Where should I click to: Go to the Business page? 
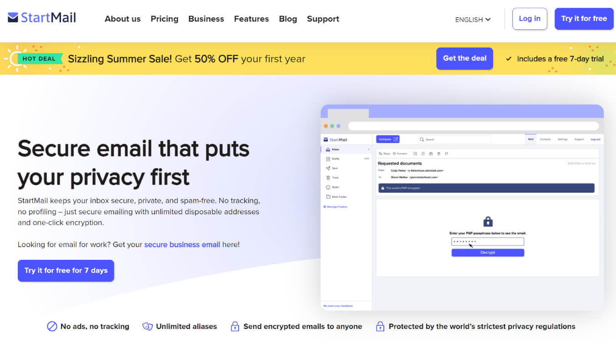[x=206, y=19]
